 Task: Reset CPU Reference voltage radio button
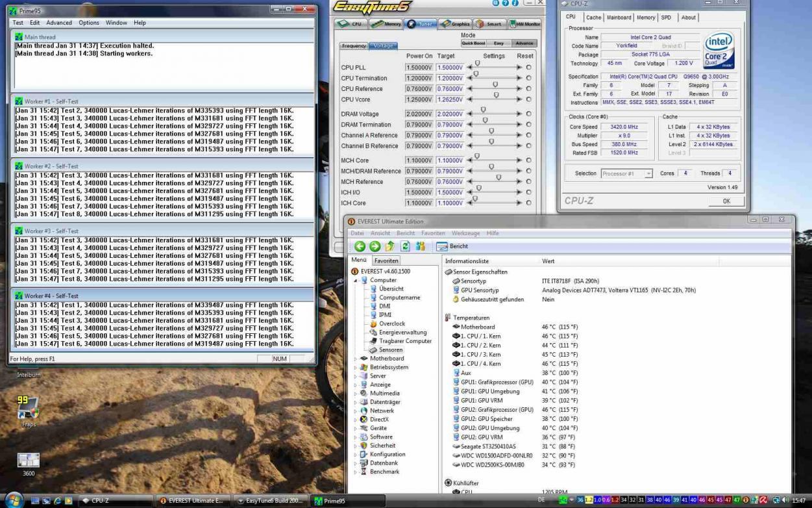528,89
